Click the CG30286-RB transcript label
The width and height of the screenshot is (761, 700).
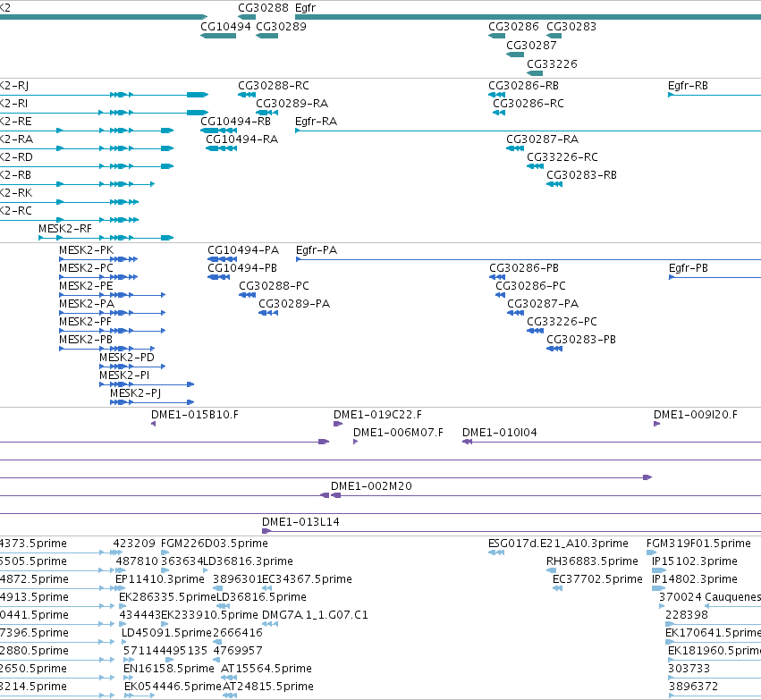tap(524, 86)
